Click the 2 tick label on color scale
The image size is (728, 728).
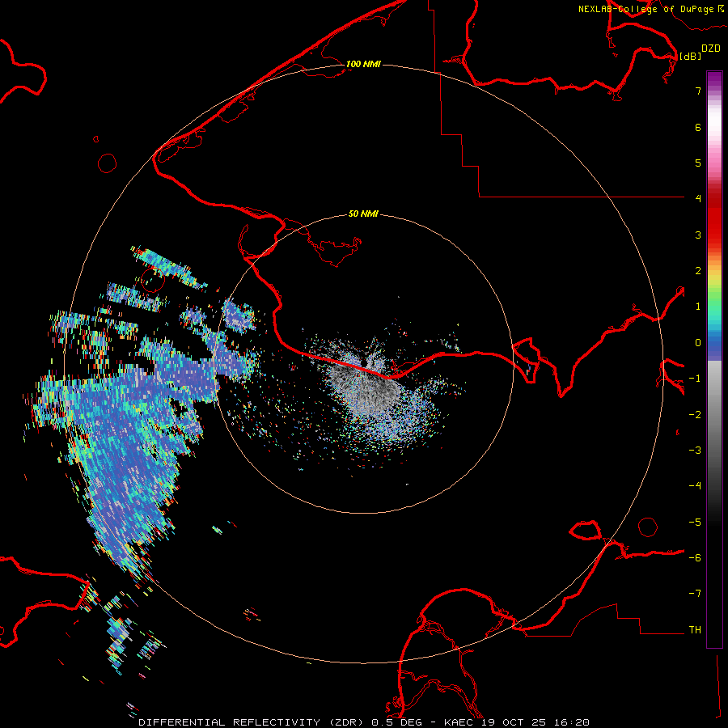pyautogui.click(x=698, y=271)
